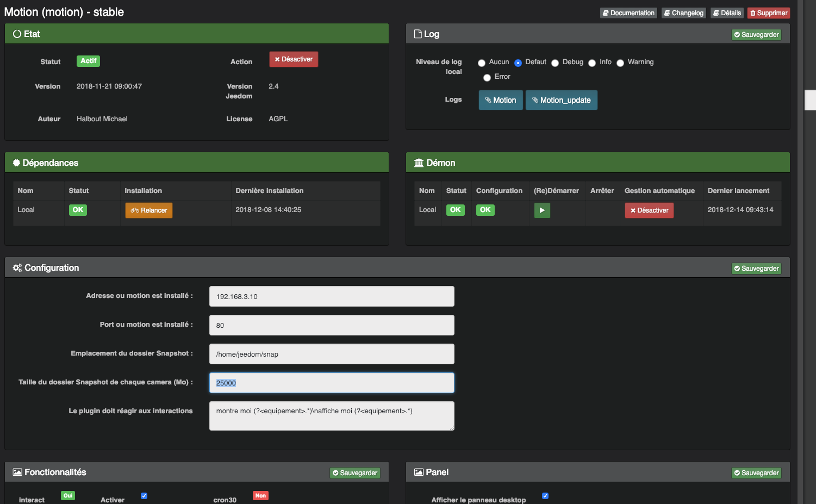Image resolution: width=816 pixels, height=504 pixels.
Task: Click the Non badge next to cron30
Action: coord(261,496)
